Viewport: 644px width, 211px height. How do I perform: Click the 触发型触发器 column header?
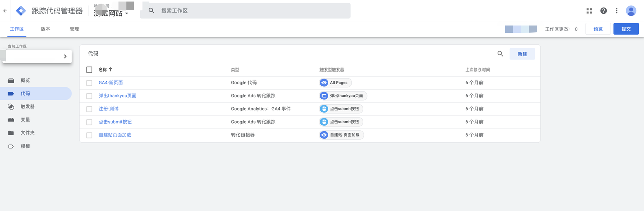[332, 69]
